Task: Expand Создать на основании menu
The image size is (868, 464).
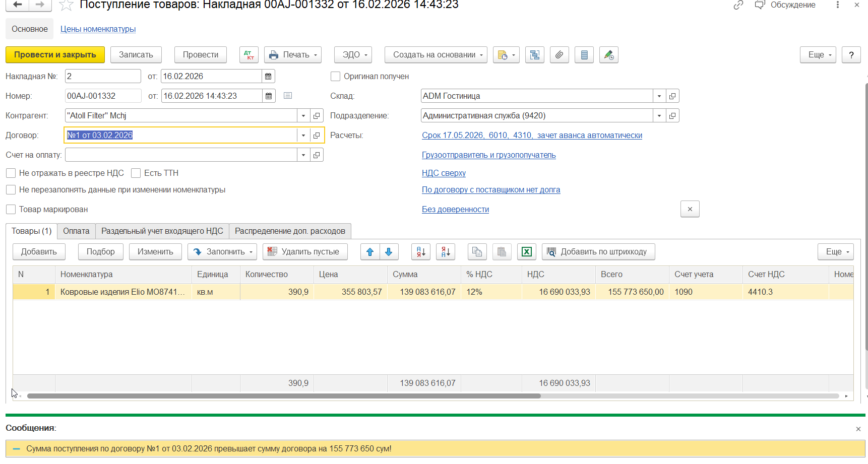Action: coord(436,55)
